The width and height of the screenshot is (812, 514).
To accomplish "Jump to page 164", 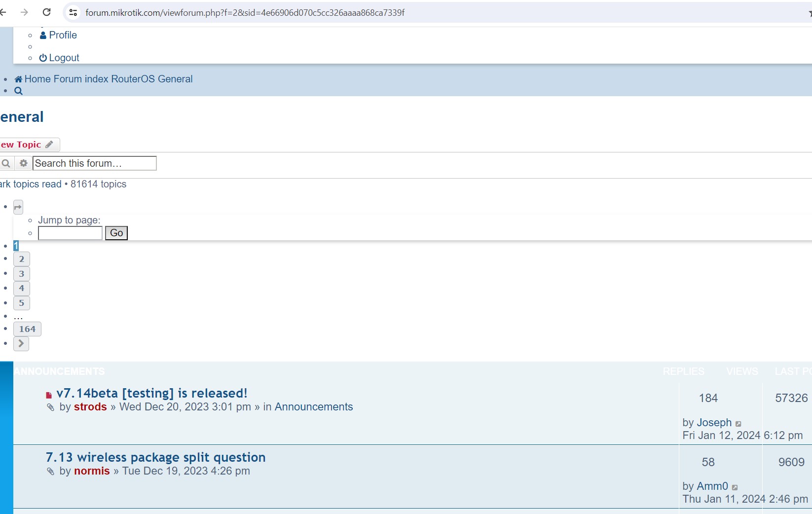I will coord(27,329).
